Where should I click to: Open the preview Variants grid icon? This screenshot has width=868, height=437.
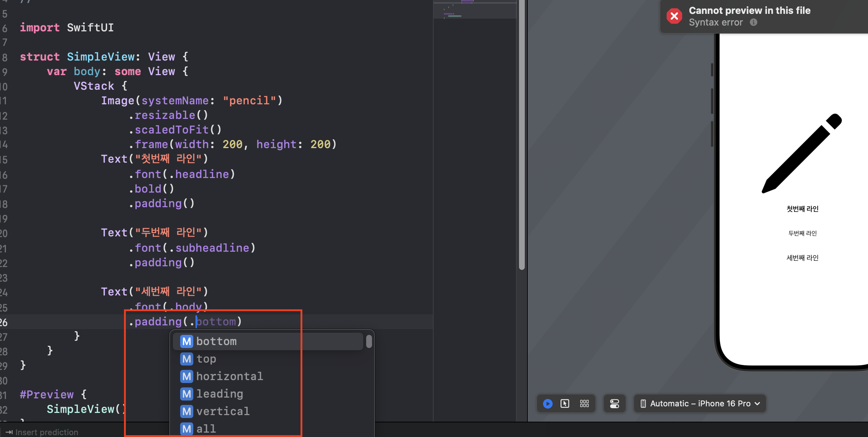point(584,403)
